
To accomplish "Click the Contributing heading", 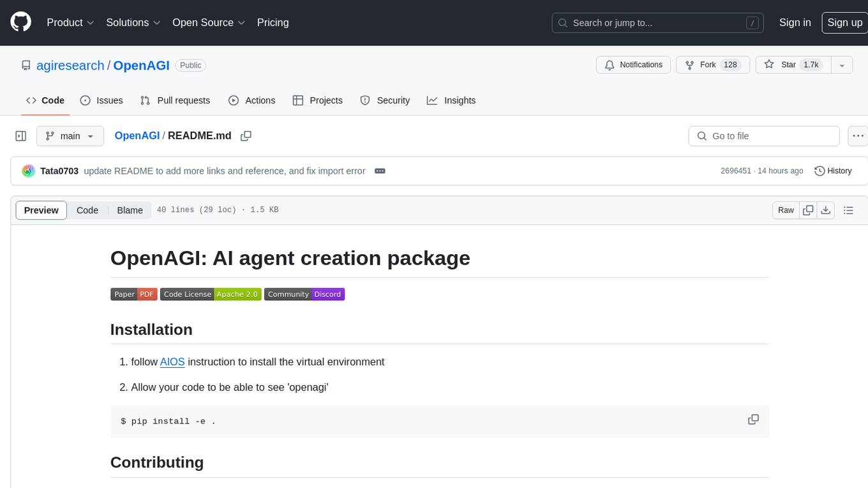I will [157, 462].
